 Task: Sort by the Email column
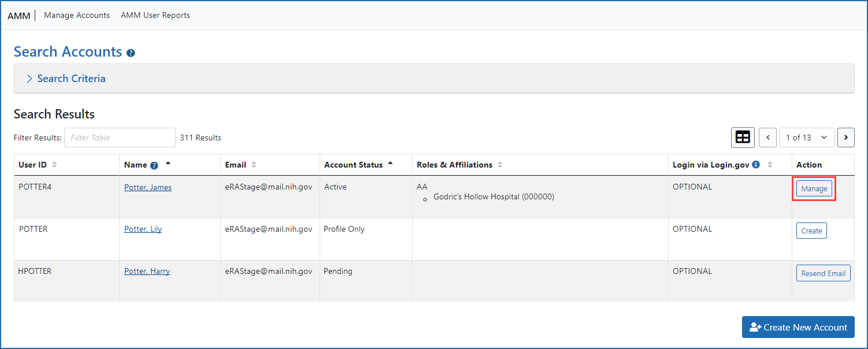click(254, 165)
